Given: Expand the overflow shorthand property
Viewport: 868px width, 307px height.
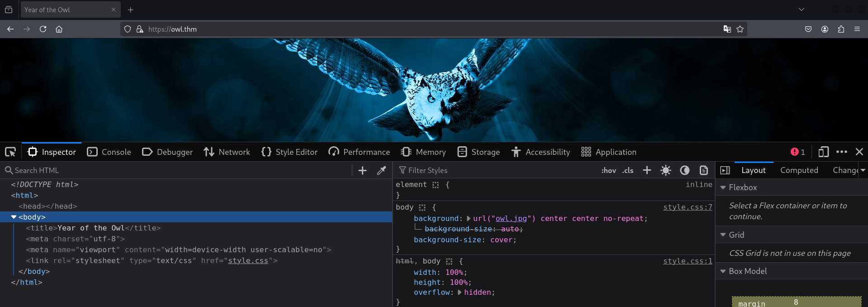Looking at the screenshot, I should coord(460,293).
